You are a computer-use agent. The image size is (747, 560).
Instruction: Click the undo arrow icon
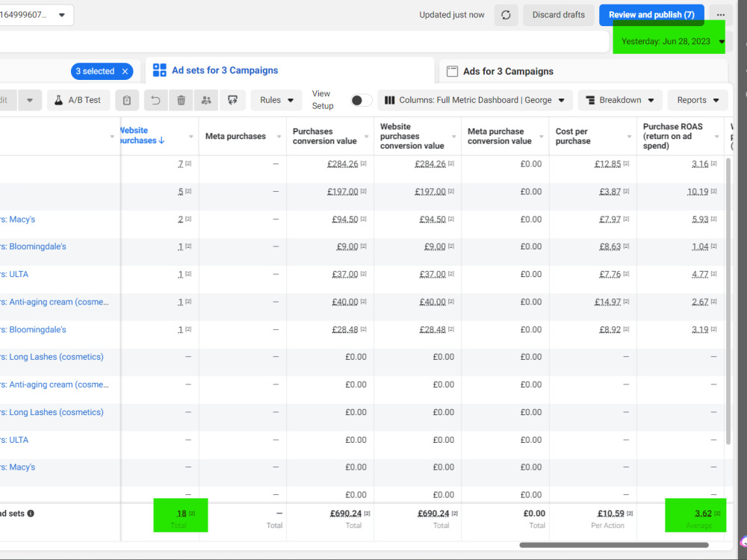(155, 100)
